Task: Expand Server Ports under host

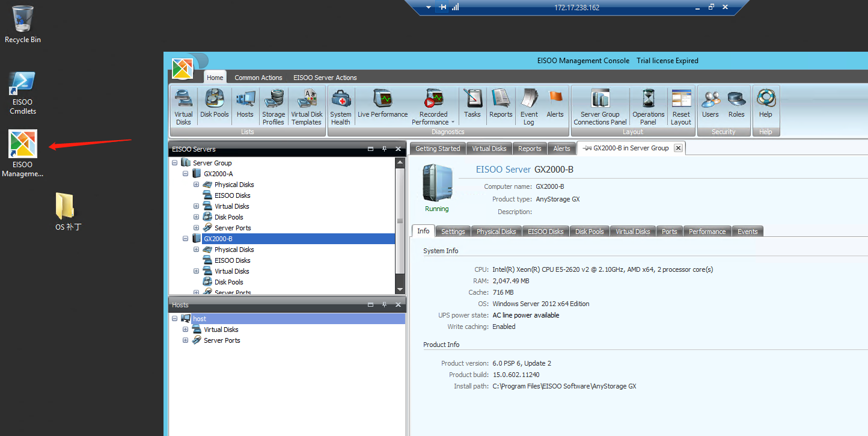Action: click(185, 340)
